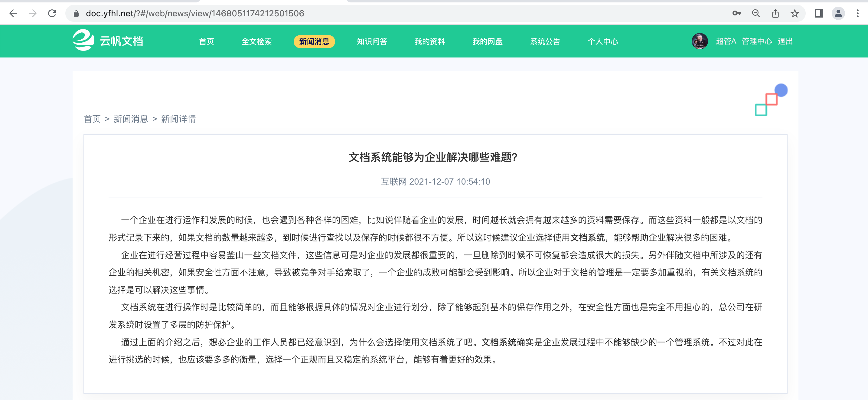Reload the current page
The width and height of the screenshot is (868, 400).
point(52,14)
